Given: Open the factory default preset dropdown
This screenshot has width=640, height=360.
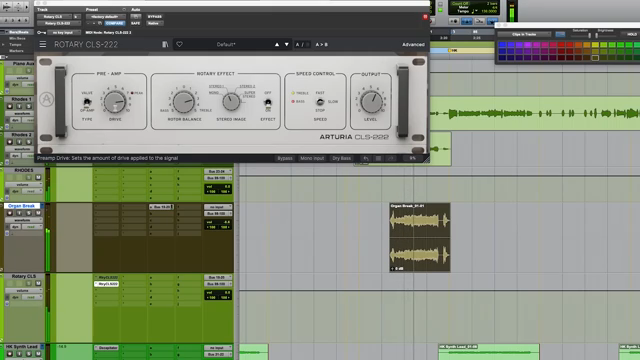Looking at the screenshot, I should [x=105, y=17].
